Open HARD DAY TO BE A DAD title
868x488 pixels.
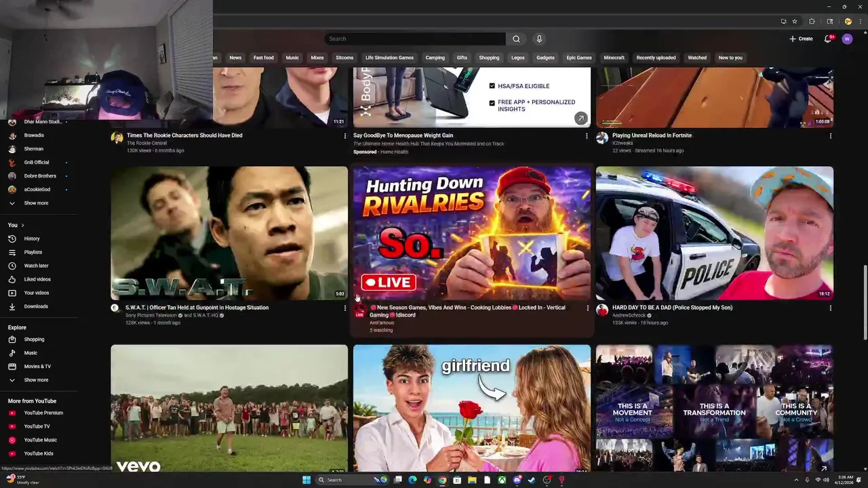point(672,308)
